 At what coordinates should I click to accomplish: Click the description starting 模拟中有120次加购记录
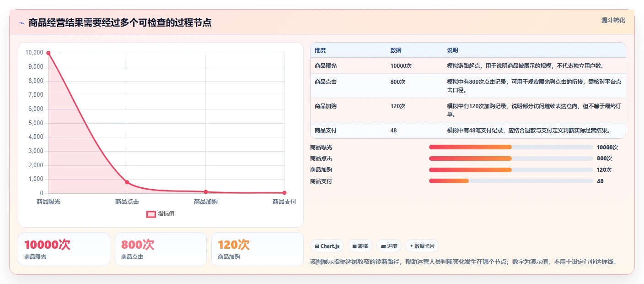534,110
